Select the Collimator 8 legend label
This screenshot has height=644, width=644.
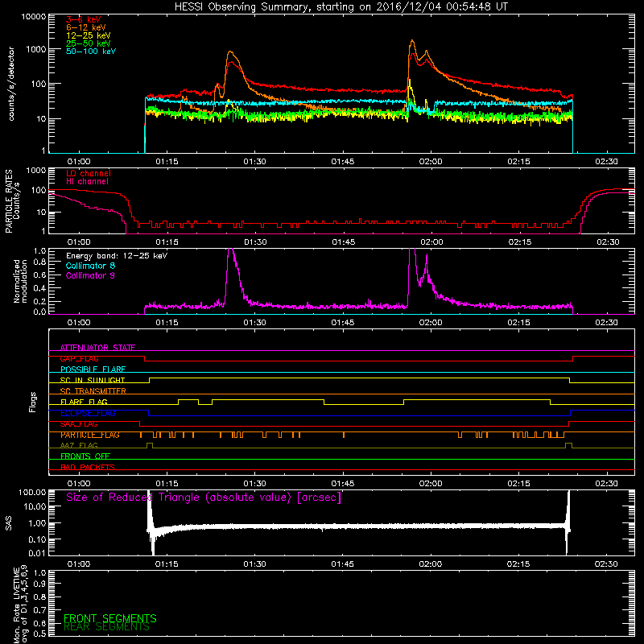(90, 266)
